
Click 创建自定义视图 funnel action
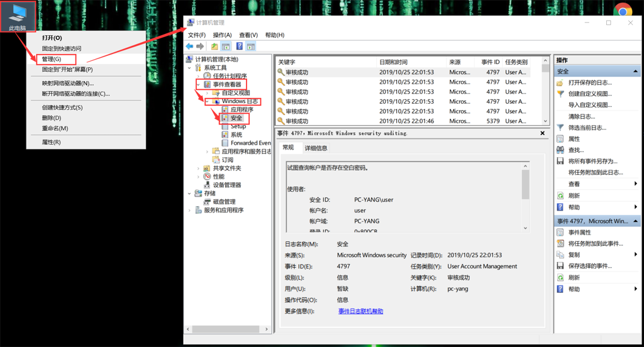590,94
